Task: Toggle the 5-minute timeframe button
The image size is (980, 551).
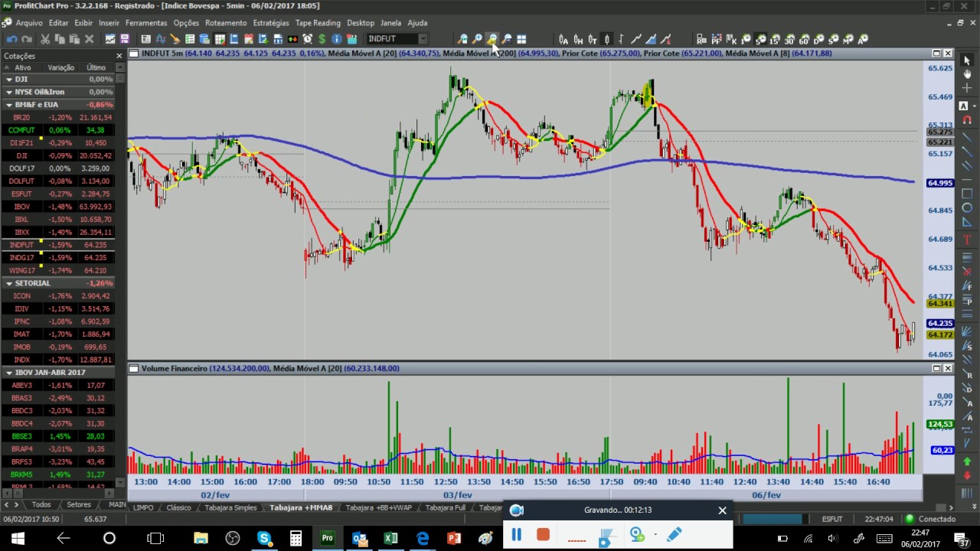Action: point(760,39)
